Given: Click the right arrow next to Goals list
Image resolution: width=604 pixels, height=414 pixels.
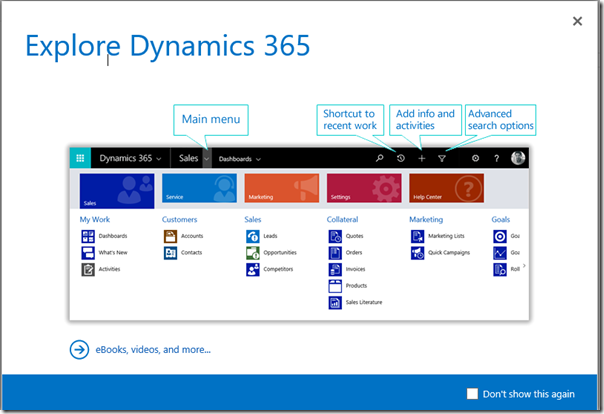Looking at the screenshot, I should pos(524,265).
